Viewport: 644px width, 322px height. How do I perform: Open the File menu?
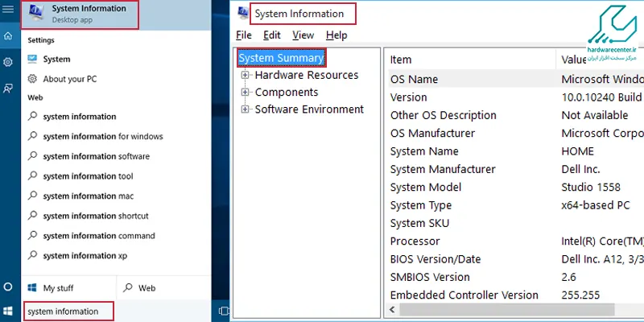[244, 35]
